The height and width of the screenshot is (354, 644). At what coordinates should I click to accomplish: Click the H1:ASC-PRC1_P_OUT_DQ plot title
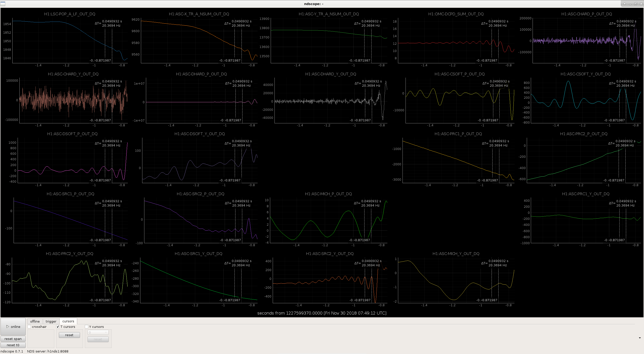(x=458, y=134)
